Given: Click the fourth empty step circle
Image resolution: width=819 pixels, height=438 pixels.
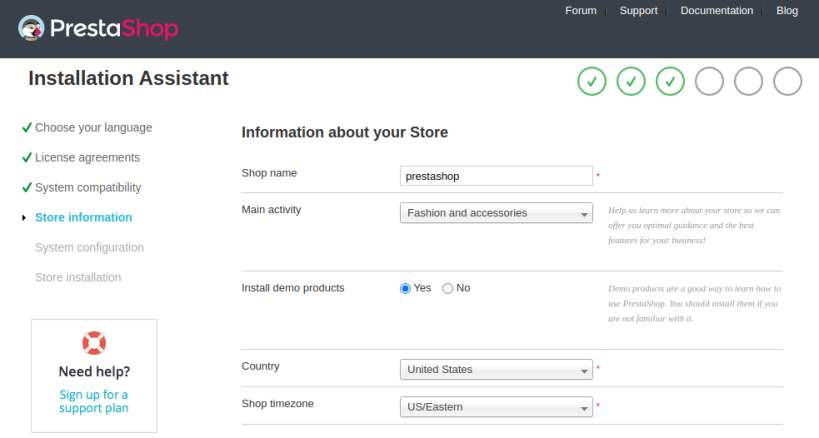Looking at the screenshot, I should 709,81.
